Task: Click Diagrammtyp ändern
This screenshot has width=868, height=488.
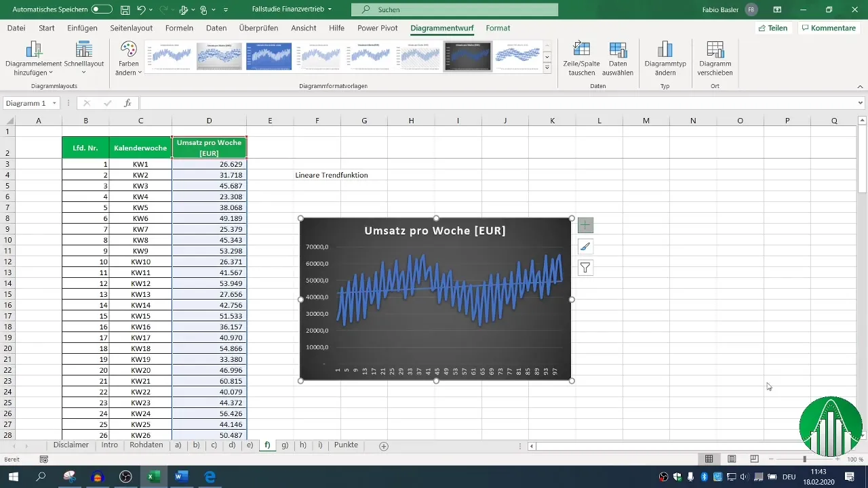Action: point(665,58)
